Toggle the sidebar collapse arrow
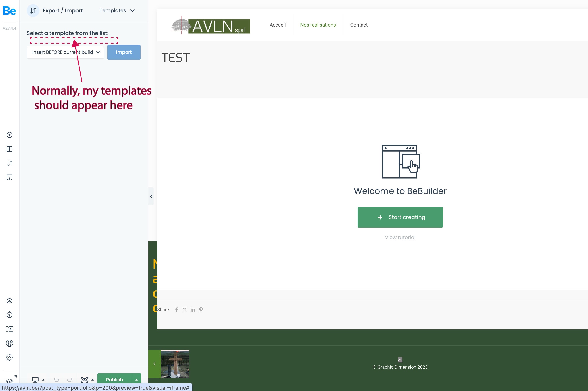This screenshot has width=588, height=391. (151, 196)
